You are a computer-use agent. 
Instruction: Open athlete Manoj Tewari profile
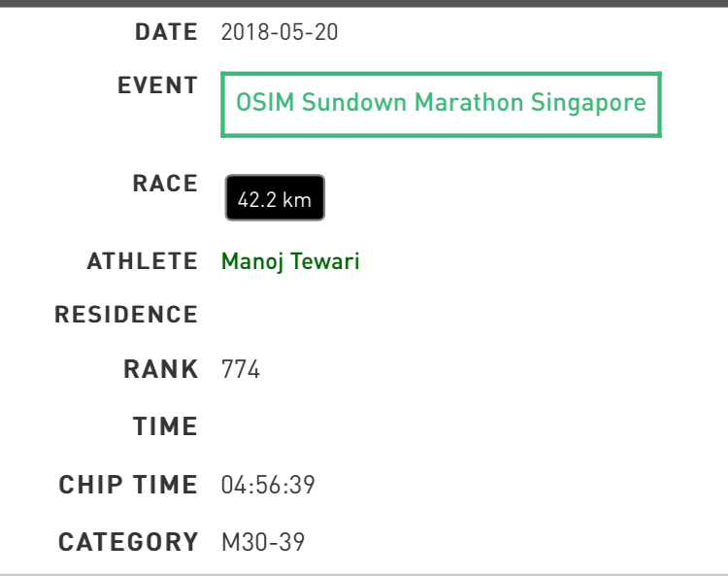pyautogui.click(x=290, y=261)
